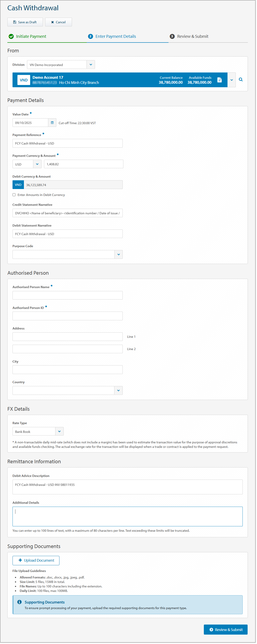Switch to Review & Submit step tab
The width and height of the screenshot is (257, 644).
tap(193, 36)
